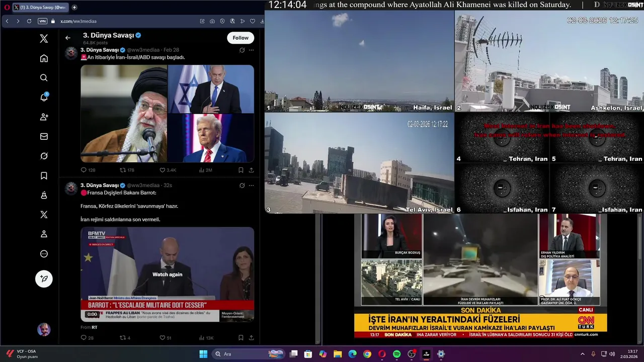Click Watch again on the BFMTV video
The height and width of the screenshot is (362, 644).
[168, 275]
